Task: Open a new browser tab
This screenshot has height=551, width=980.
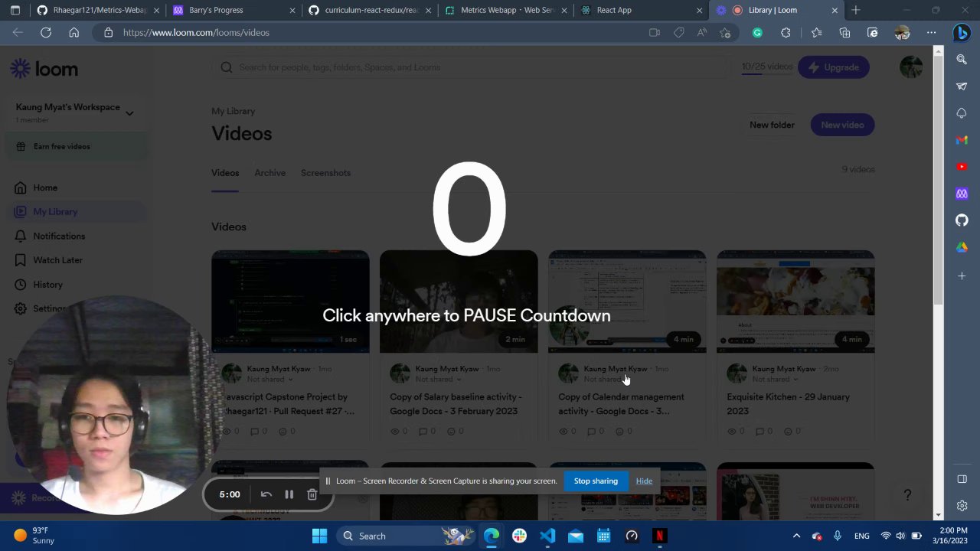Action: pyautogui.click(x=855, y=10)
